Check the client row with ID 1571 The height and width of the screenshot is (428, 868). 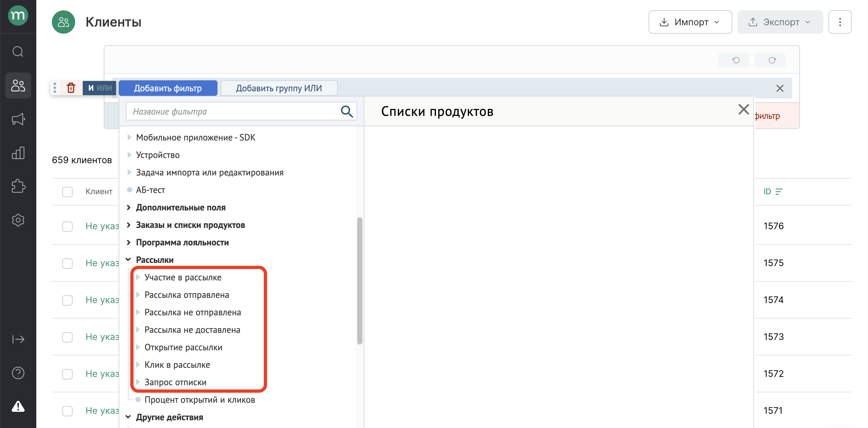point(67,411)
